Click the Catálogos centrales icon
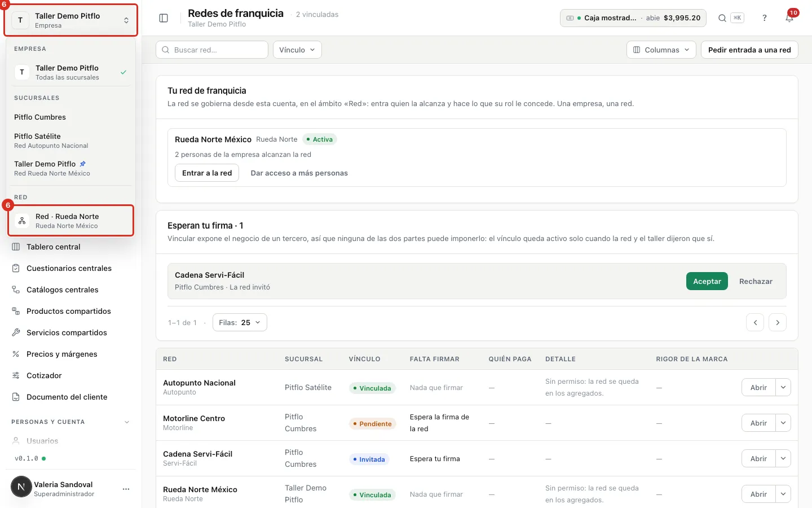The height and width of the screenshot is (508, 812). [16, 290]
